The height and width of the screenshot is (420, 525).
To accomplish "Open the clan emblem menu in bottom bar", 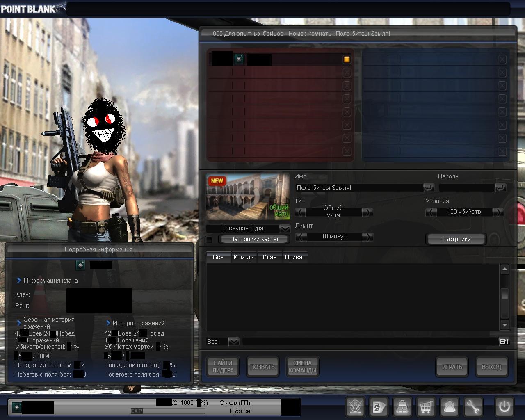I will (355, 407).
